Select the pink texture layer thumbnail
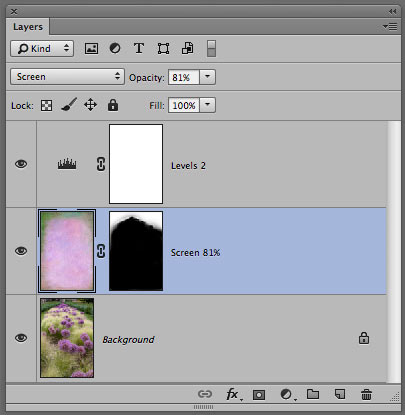This screenshot has height=415, width=405. (x=67, y=251)
